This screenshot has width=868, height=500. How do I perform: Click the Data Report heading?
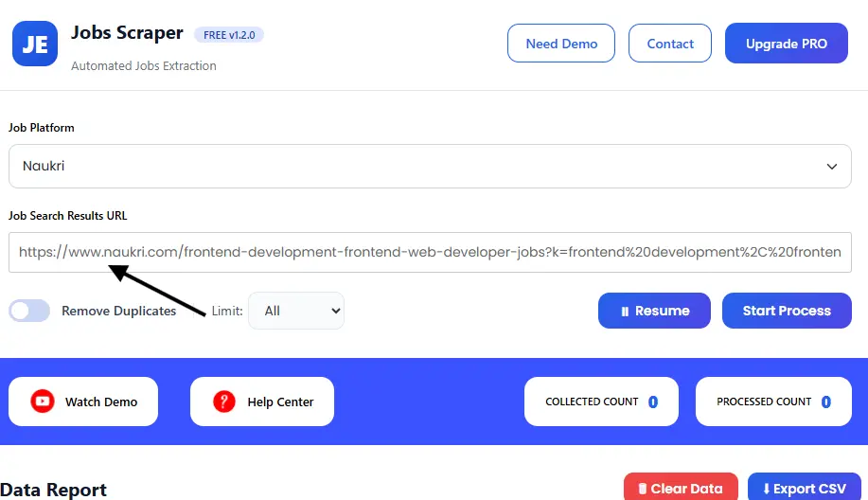[x=53, y=490]
